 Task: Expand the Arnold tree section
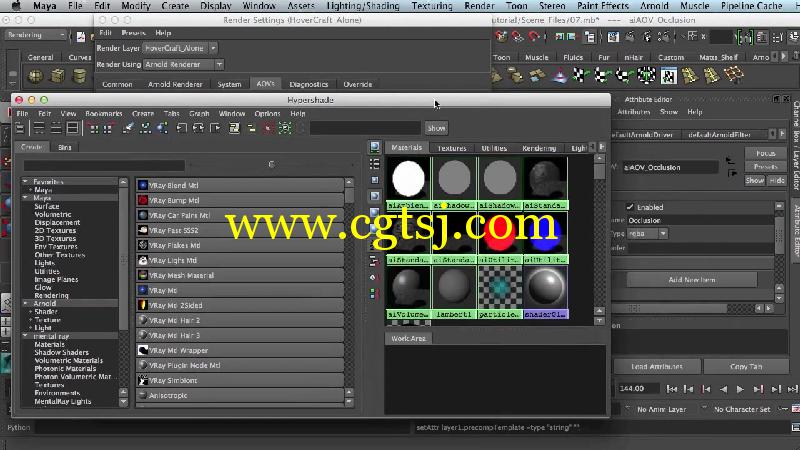pyautogui.click(x=24, y=303)
